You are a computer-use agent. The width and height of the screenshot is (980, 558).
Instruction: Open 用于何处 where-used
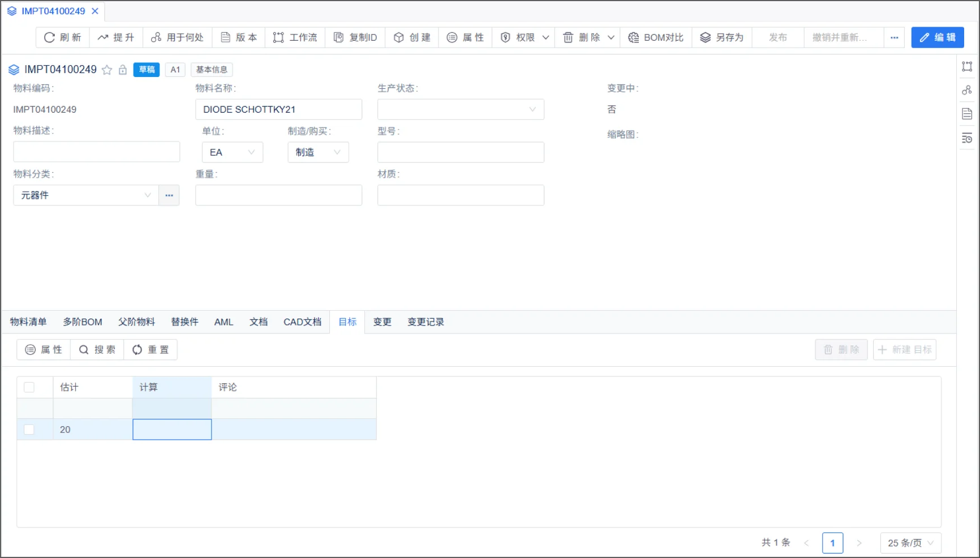(x=177, y=37)
